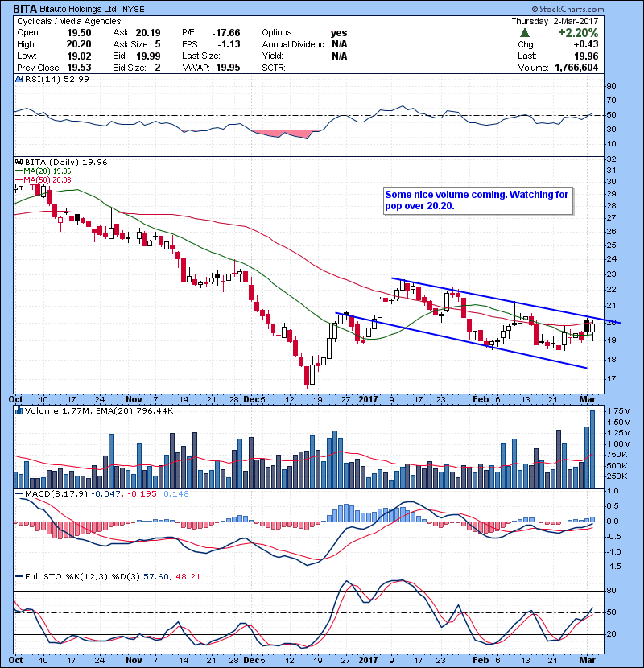This screenshot has width=644, height=668.
Task: Click the Nov label on price chart axis
Action: (134, 399)
